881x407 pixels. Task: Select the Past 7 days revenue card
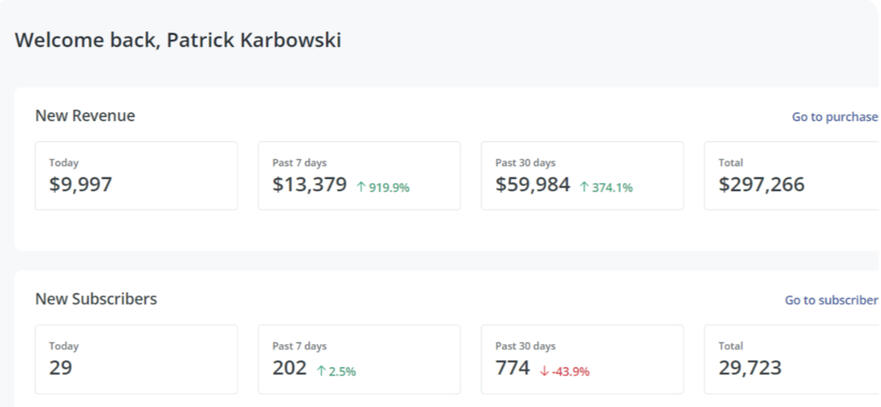(359, 176)
